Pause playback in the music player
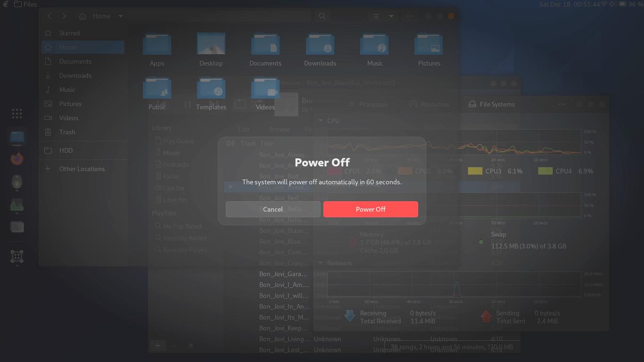Viewport: 644px width, 362px height. pos(188,104)
